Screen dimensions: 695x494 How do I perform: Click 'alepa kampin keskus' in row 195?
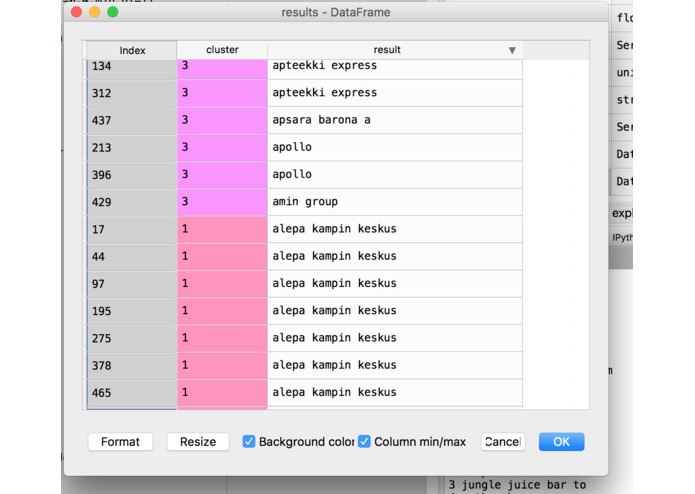[395, 311]
